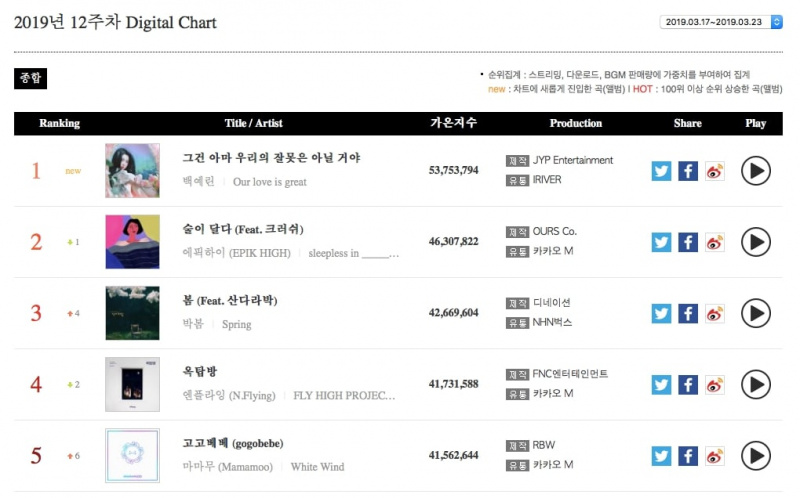Play the Epik High track
This screenshot has height=498, width=800.
(x=756, y=242)
